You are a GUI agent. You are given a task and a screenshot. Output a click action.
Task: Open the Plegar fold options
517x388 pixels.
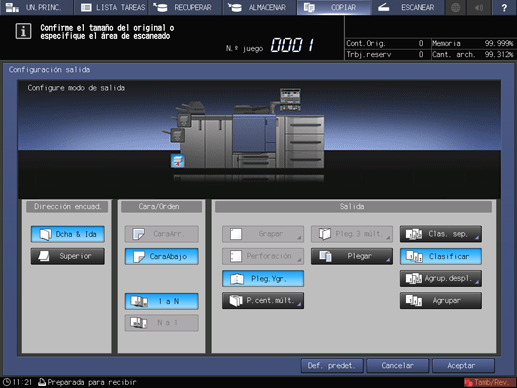click(352, 256)
